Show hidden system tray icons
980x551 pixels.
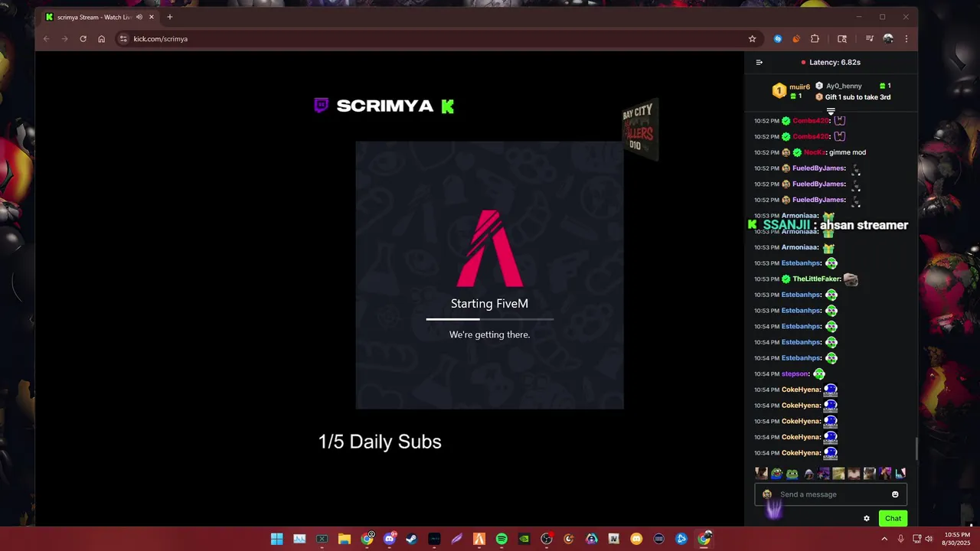pyautogui.click(x=884, y=539)
